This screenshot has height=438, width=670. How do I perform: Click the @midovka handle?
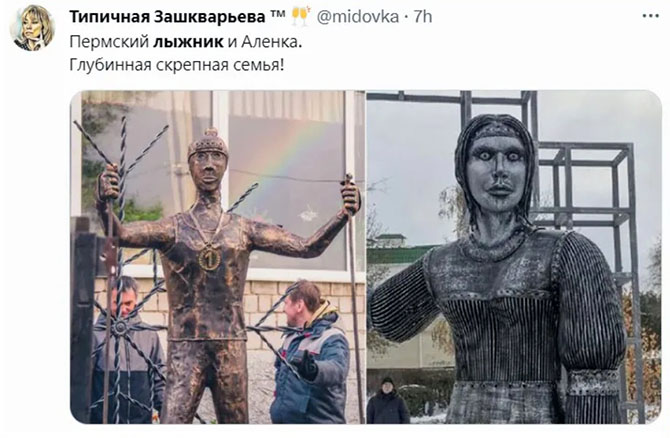tap(358, 17)
